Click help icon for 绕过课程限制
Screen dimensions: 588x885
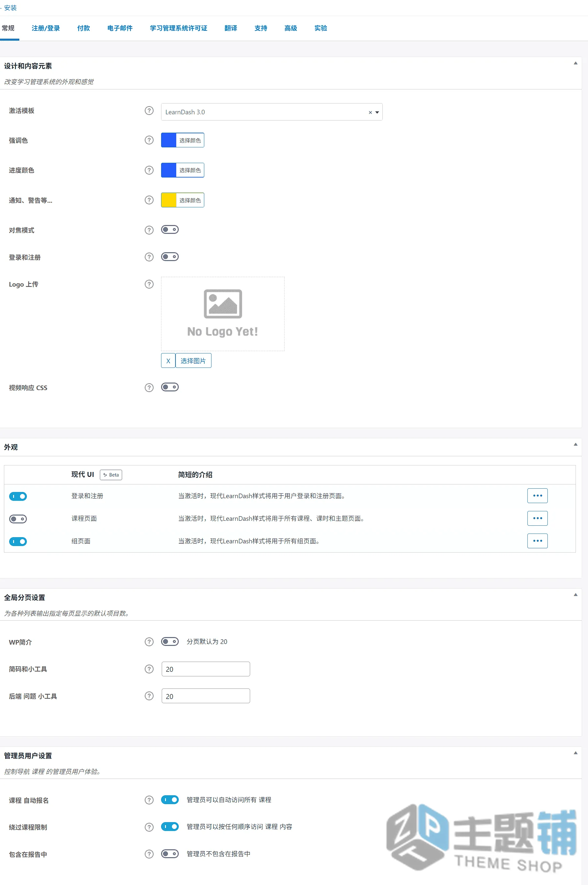point(149,827)
